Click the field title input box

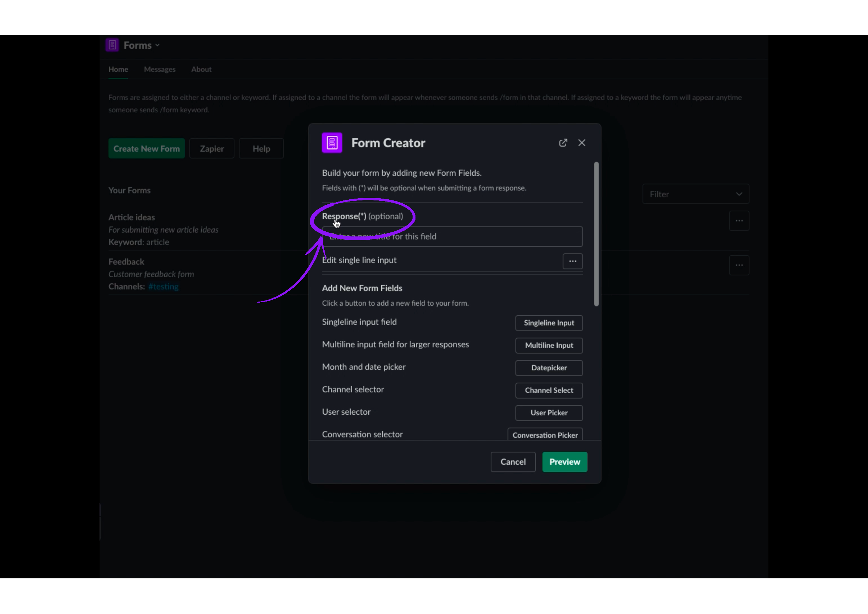pyautogui.click(x=452, y=236)
